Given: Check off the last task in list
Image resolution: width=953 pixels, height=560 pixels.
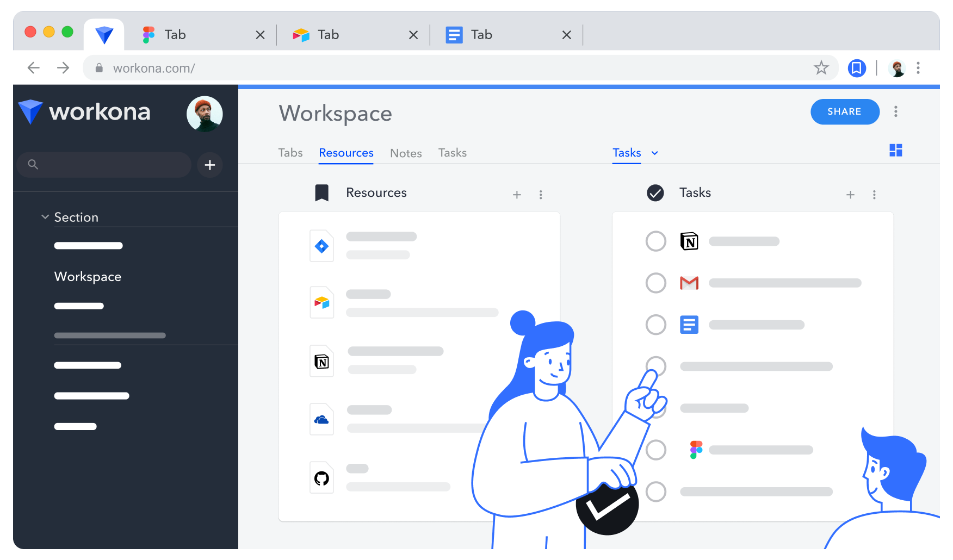Looking at the screenshot, I should click(x=656, y=491).
